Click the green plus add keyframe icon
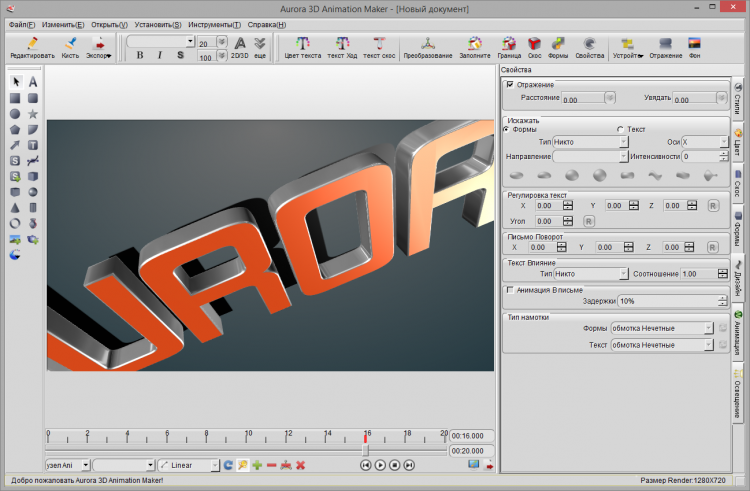Image resolution: width=750 pixels, height=491 pixels. pos(257,465)
